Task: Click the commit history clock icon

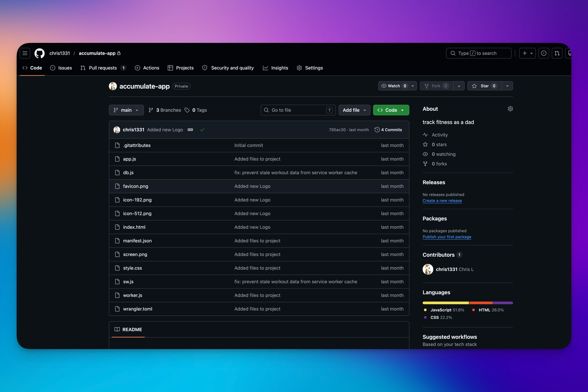Action: click(x=377, y=129)
